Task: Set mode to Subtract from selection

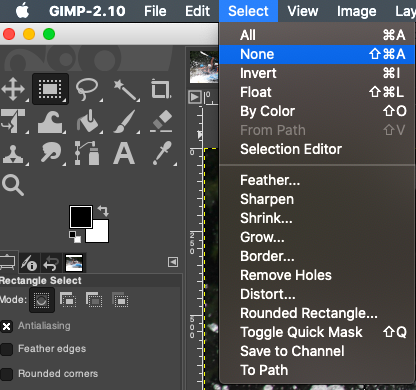Action: click(x=94, y=300)
